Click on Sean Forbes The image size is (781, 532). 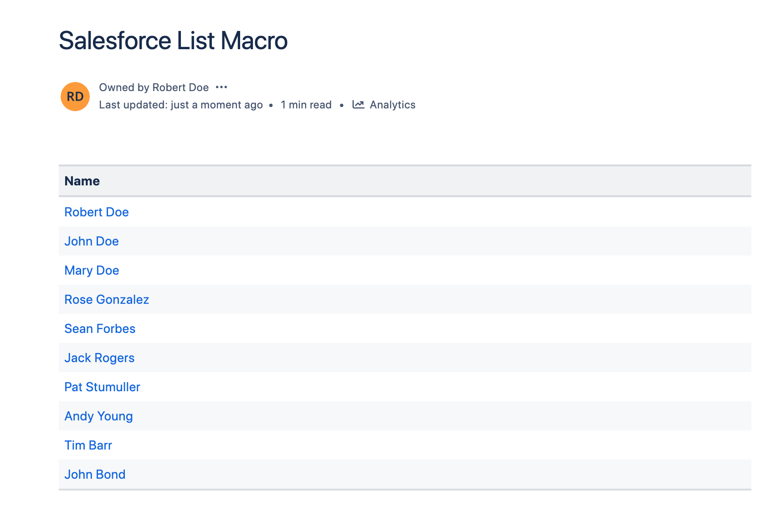(100, 329)
